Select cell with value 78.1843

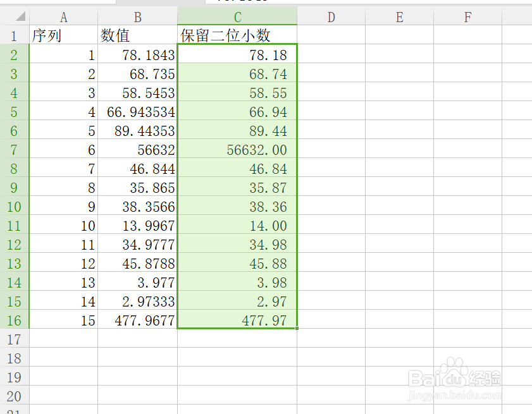coord(137,54)
